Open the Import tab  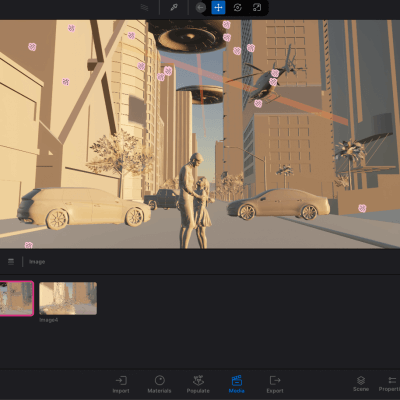click(x=121, y=384)
